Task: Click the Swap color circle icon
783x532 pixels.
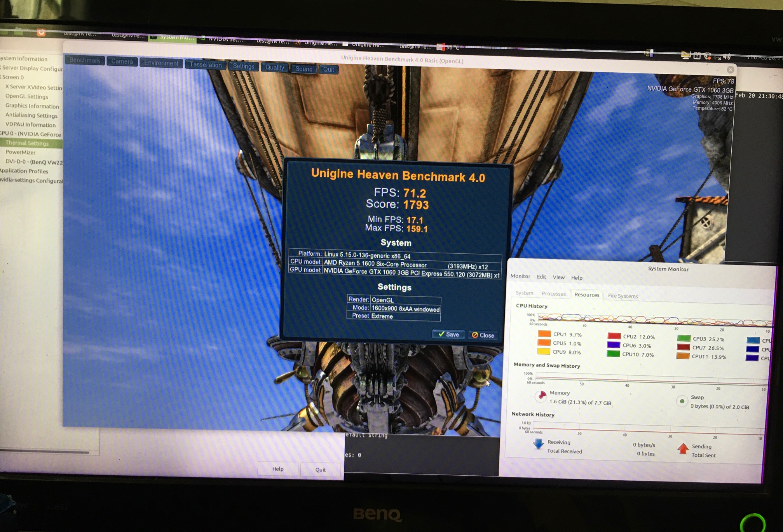Action: (682, 401)
